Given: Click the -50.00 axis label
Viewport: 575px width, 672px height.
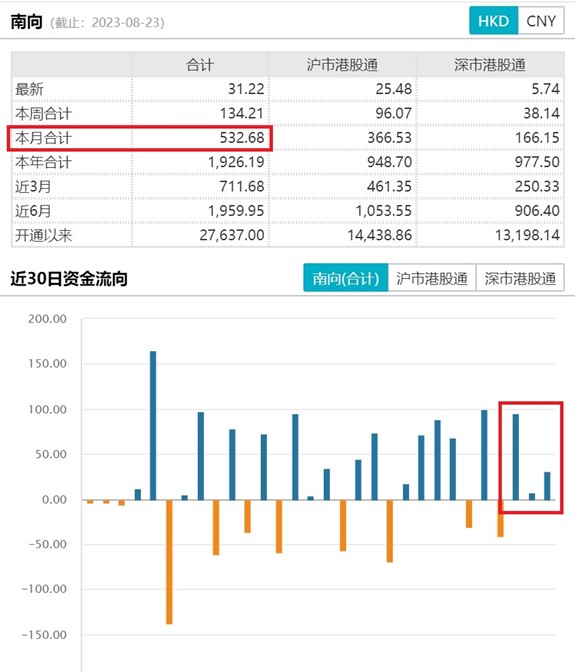Looking at the screenshot, I should point(48,544).
